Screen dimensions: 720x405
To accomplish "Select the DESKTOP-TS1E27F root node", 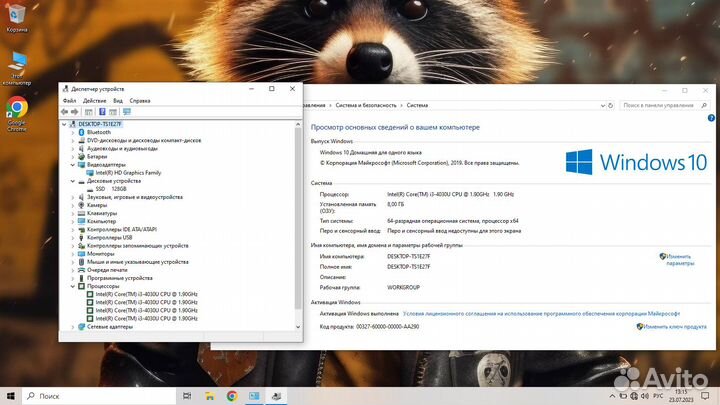I will (x=100, y=124).
